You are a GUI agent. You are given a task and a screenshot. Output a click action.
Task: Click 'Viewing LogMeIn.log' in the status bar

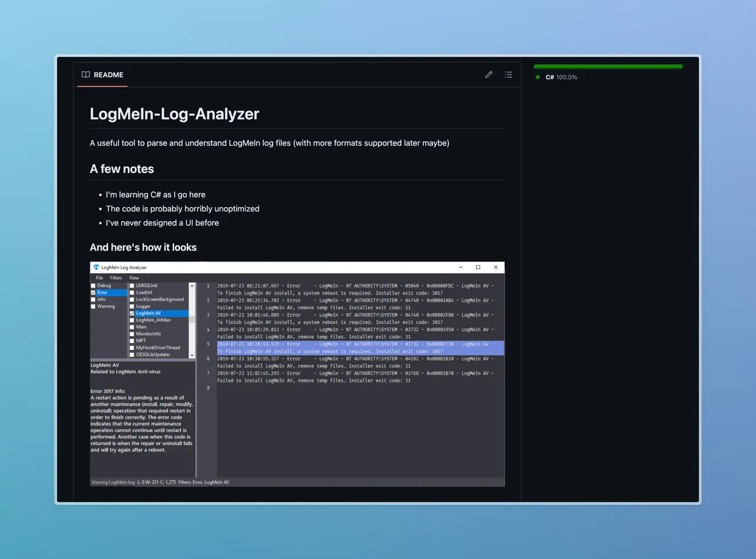coord(113,482)
